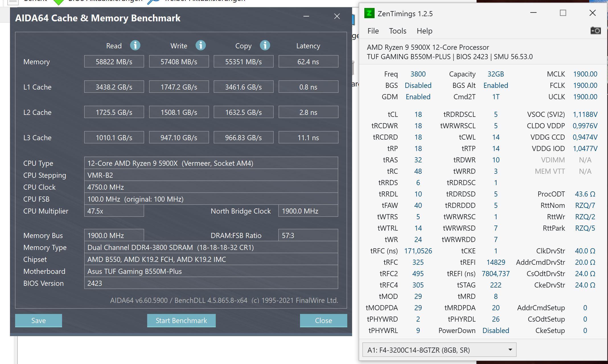Click the Motherboard field Asus TUF Gaming B550M-Plus
Screen dimensions: 608x364
coord(211,271)
